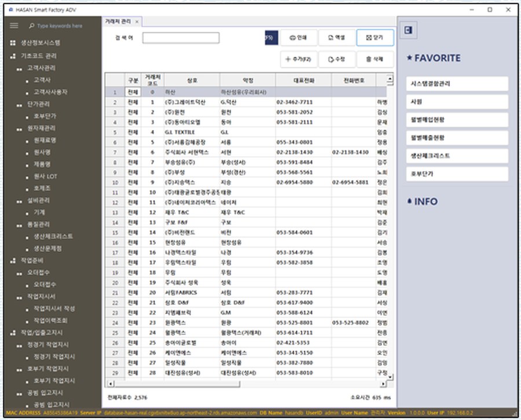Collapse the right panel with the toggle icon
The height and width of the screenshot is (420, 521).
408,30
